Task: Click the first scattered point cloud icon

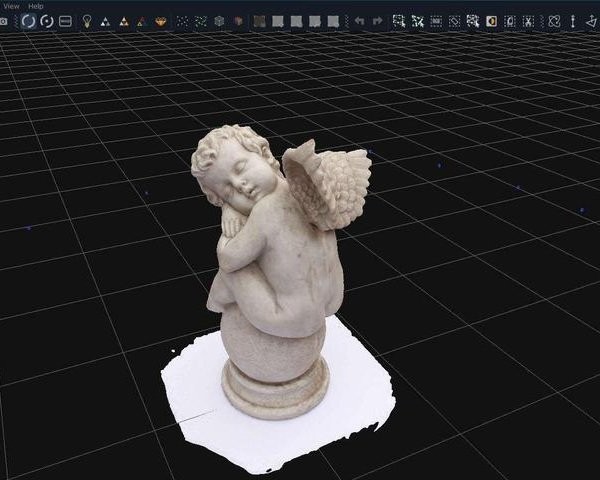Action: pos(182,21)
